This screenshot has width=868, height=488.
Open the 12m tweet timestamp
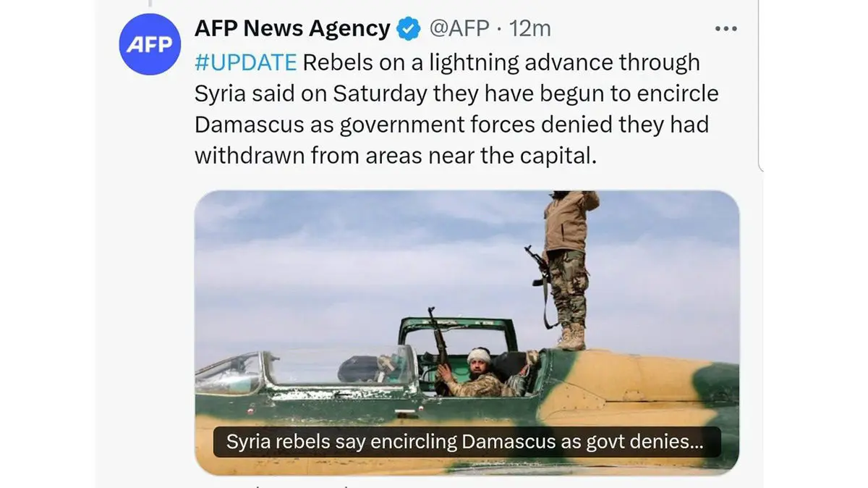point(530,29)
